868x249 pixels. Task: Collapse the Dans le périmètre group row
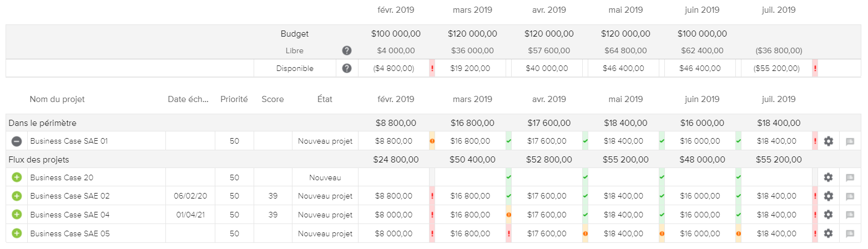[x=42, y=123]
